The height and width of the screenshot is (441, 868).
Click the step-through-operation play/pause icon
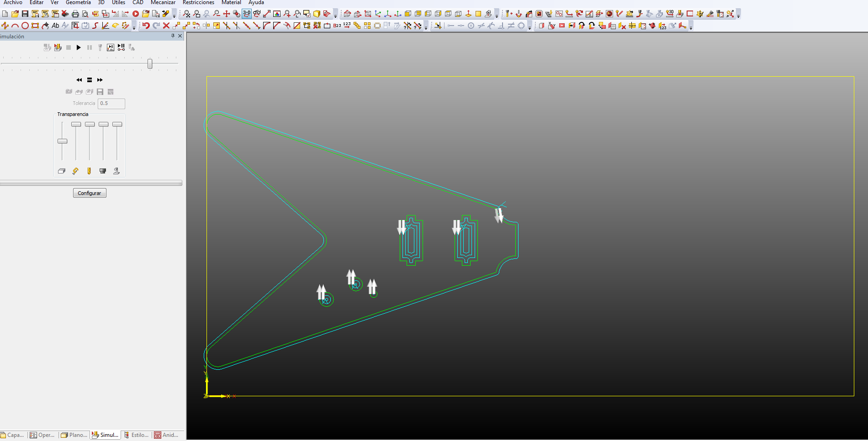(111, 47)
